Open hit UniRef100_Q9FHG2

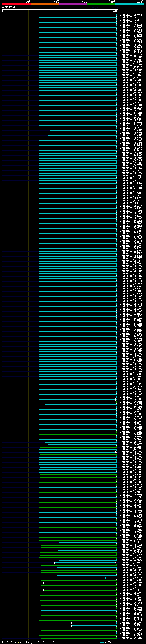131,15
